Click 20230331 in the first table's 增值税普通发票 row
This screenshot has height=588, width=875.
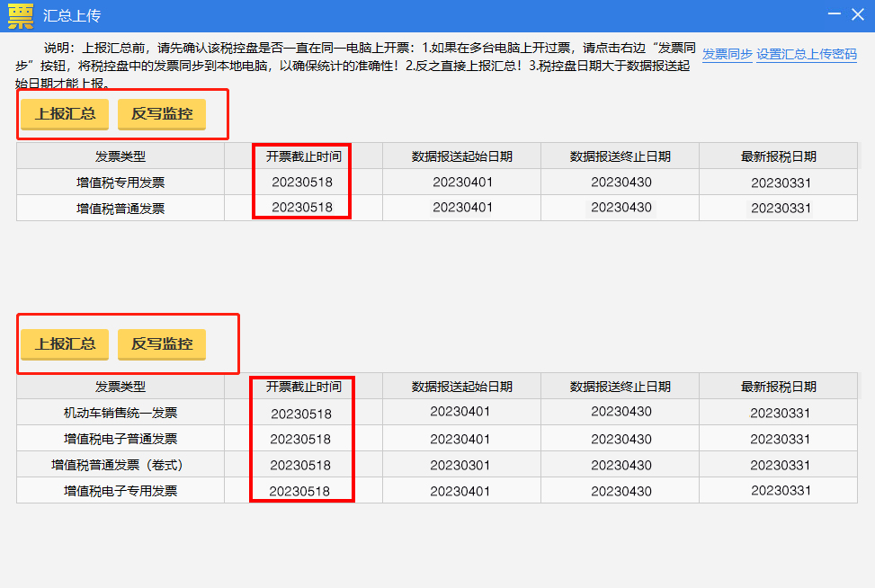point(781,208)
